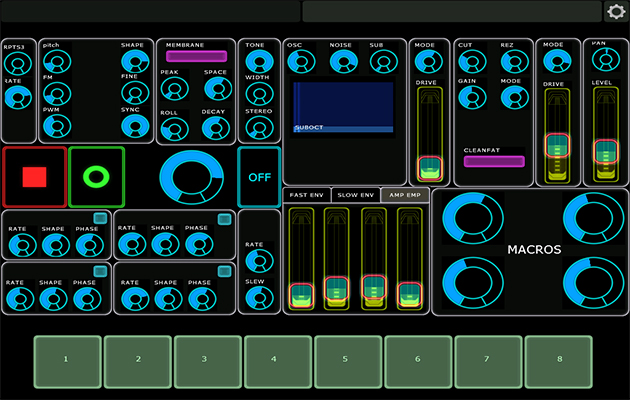
Task: Toggle the bottom-right LFO enable square
Action: click(x=212, y=271)
